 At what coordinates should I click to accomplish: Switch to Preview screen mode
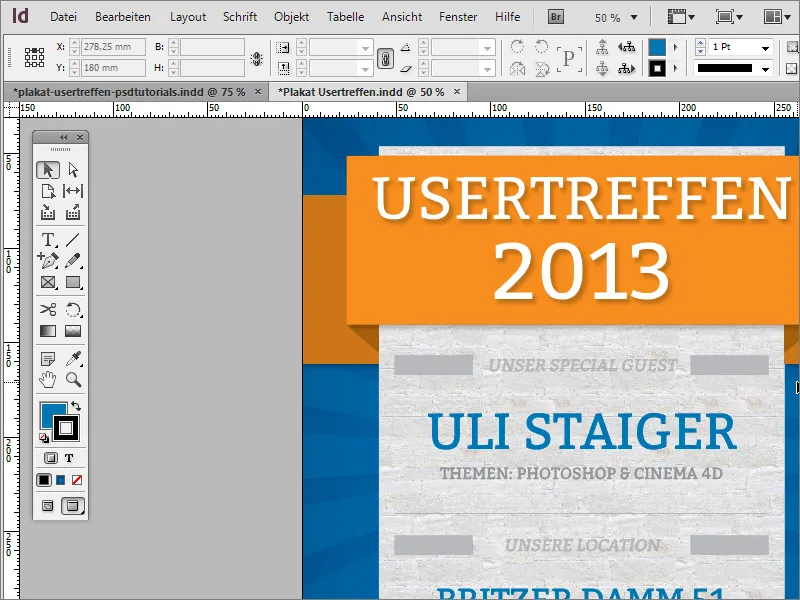coord(72,505)
